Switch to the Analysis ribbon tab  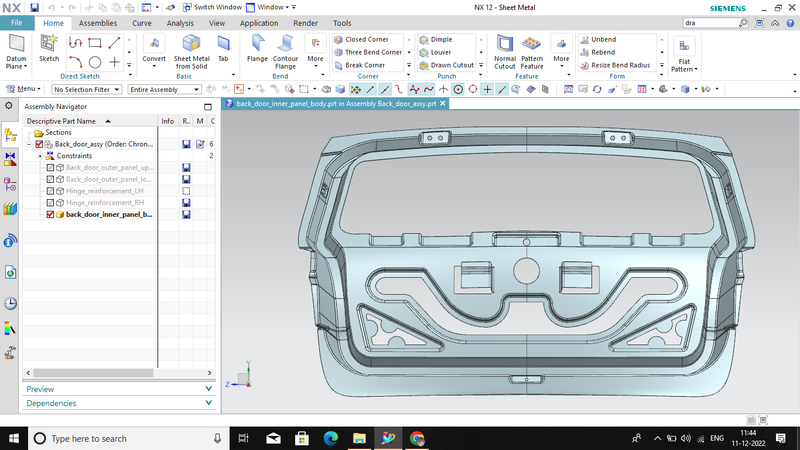point(180,23)
